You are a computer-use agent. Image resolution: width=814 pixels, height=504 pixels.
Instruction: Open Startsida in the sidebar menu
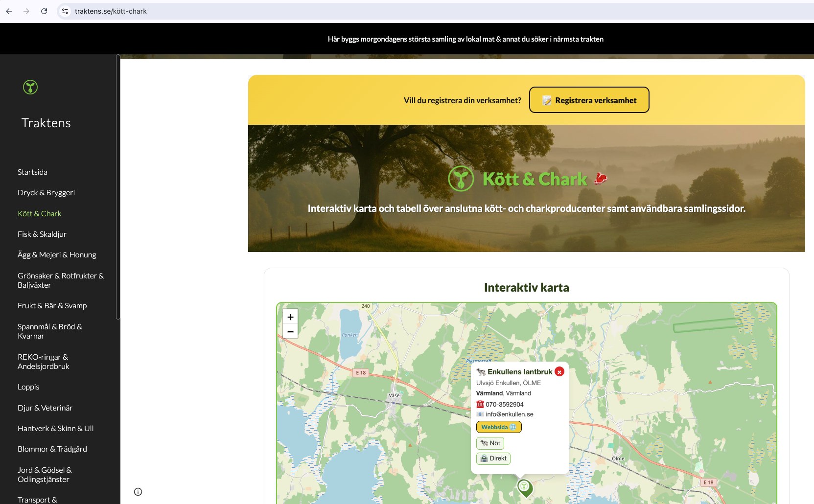(x=32, y=172)
